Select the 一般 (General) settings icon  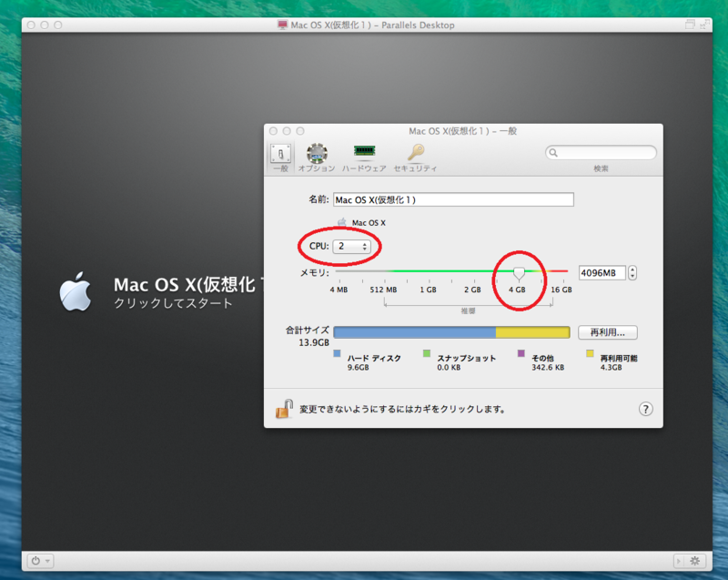coord(281,153)
